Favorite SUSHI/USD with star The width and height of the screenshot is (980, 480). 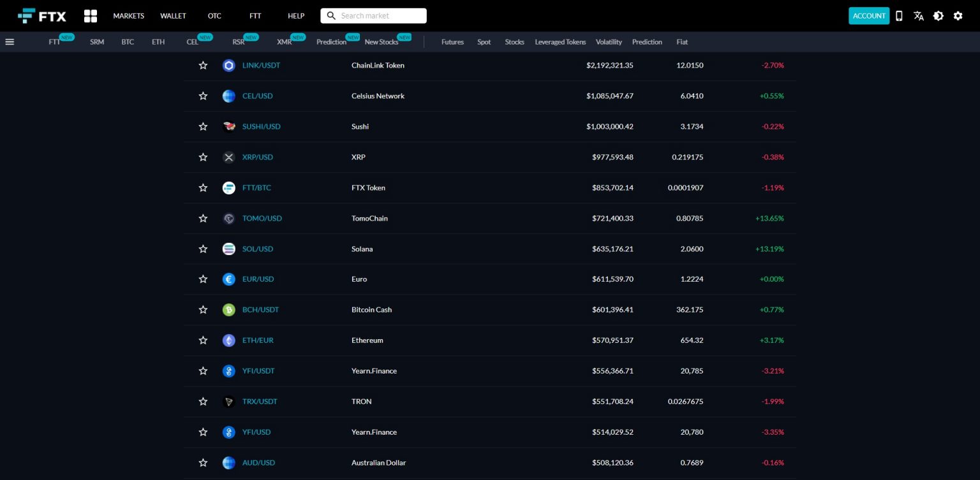203,127
